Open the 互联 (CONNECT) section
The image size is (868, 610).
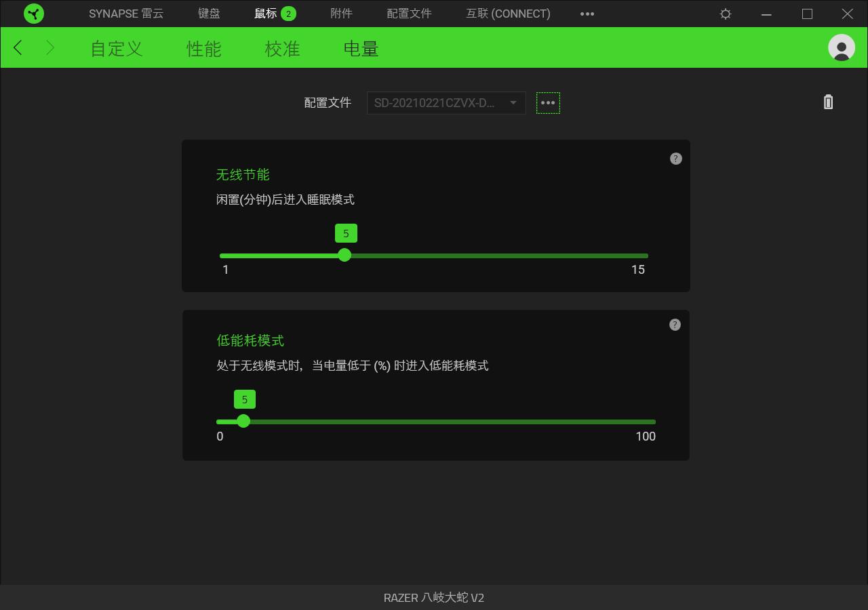pos(507,14)
